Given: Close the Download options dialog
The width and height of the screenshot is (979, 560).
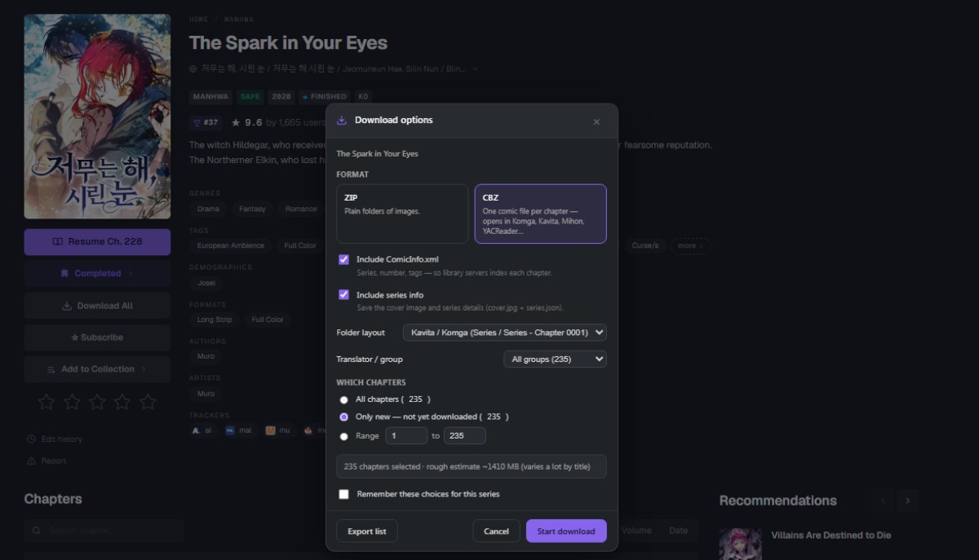Looking at the screenshot, I should (x=596, y=121).
